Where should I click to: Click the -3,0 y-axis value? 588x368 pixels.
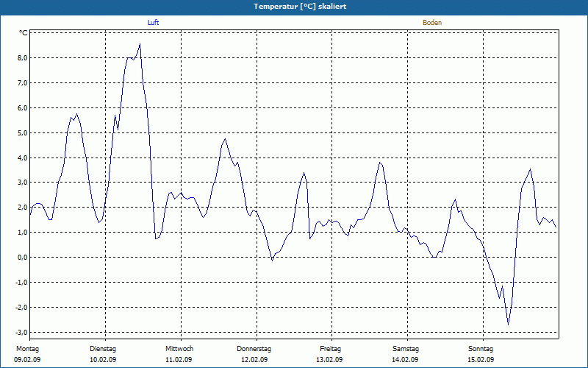click(20, 333)
